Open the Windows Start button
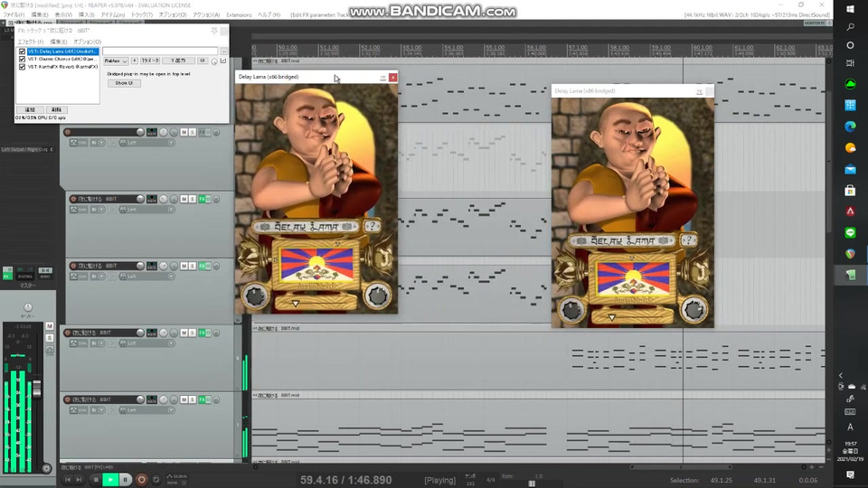This screenshot has width=868, height=488. [x=850, y=9]
